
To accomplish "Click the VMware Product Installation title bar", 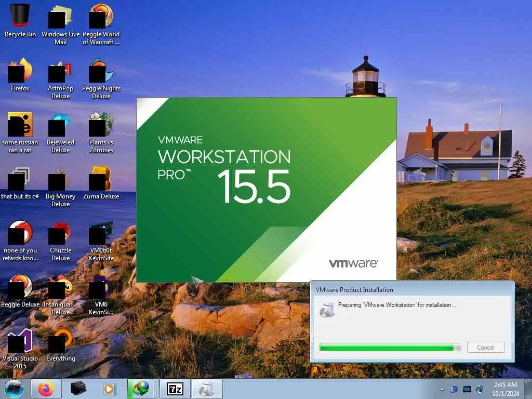I will click(412, 289).
